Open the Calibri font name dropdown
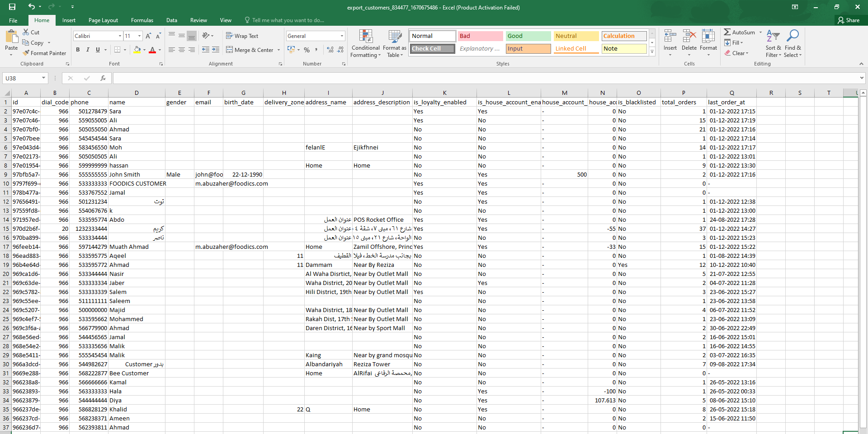 120,36
